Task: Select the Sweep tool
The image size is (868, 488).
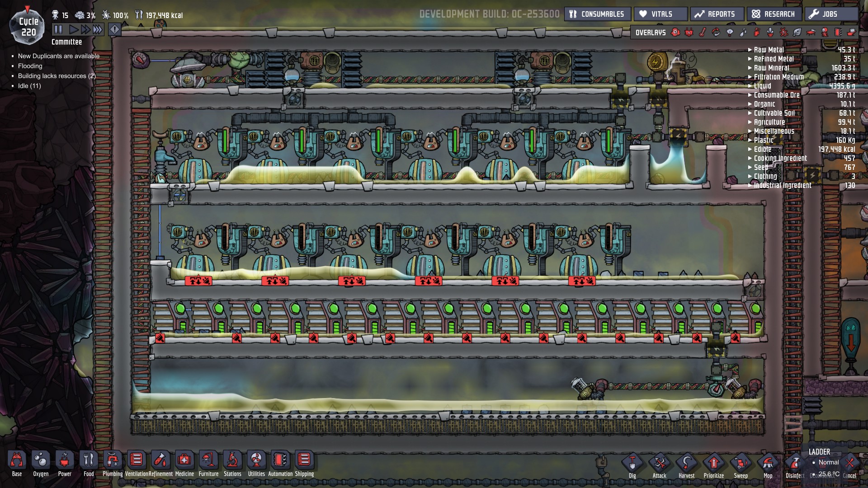Action: click(741, 464)
